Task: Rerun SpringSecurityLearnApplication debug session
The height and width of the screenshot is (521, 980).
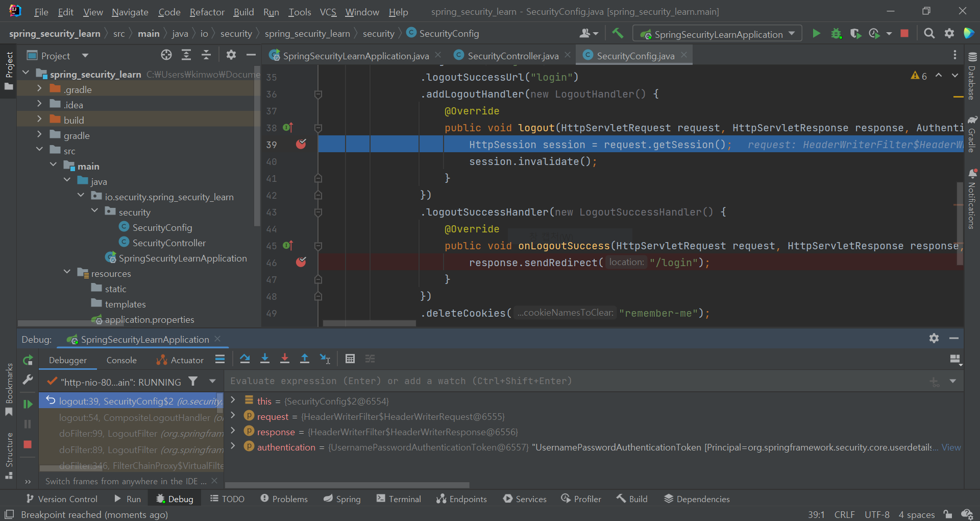Action: 28,360
